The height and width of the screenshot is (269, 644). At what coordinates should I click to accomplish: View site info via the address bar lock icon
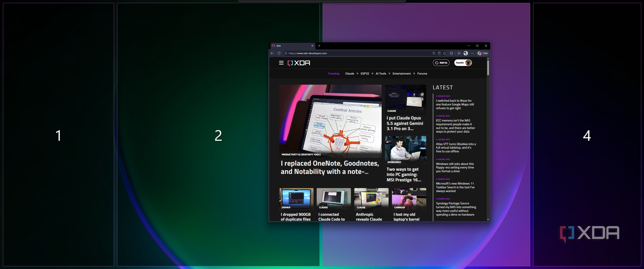click(x=286, y=53)
